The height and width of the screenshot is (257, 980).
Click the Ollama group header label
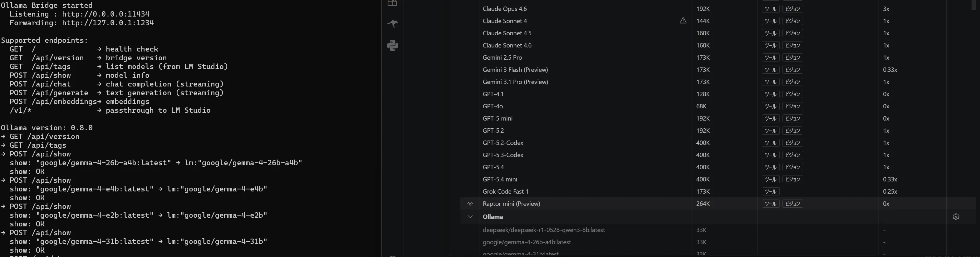(x=493, y=217)
